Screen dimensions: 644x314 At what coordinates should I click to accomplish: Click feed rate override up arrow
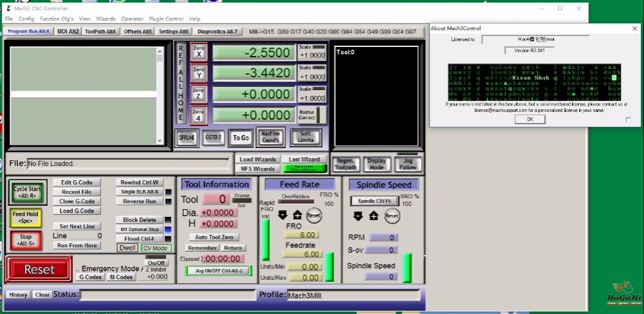[x=298, y=216]
